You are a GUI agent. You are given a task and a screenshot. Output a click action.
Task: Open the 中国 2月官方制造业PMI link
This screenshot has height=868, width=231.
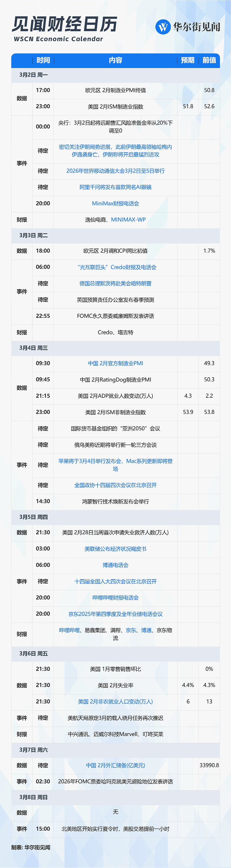115,363
